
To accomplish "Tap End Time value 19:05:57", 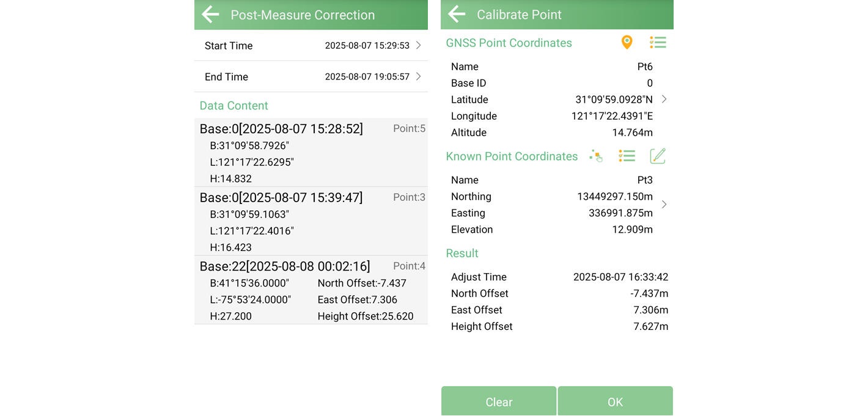I will pos(367,77).
